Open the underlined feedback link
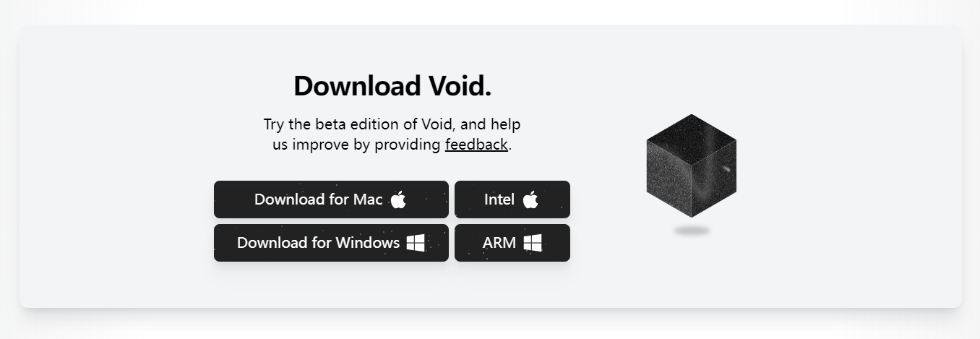 pyautogui.click(x=476, y=145)
